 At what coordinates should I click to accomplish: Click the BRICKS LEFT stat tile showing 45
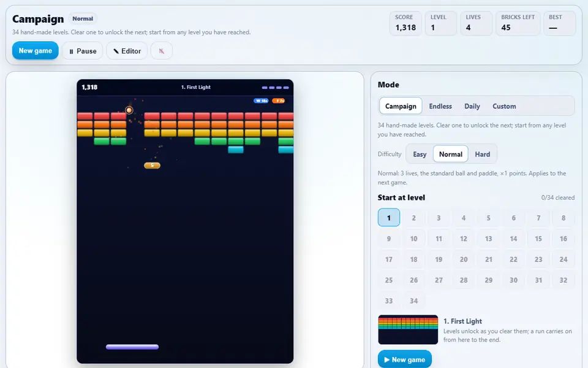(518, 23)
